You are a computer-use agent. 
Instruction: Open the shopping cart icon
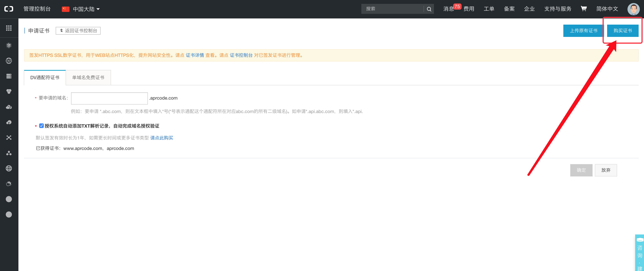tap(584, 9)
